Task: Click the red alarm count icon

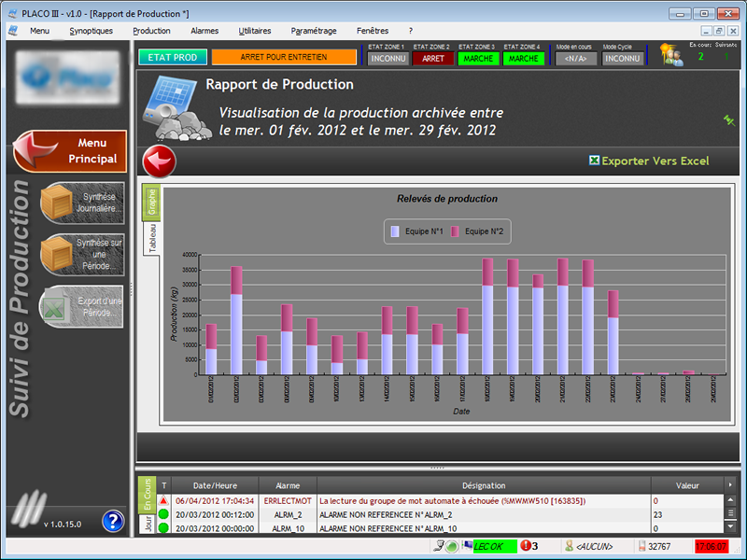Action: [526, 546]
